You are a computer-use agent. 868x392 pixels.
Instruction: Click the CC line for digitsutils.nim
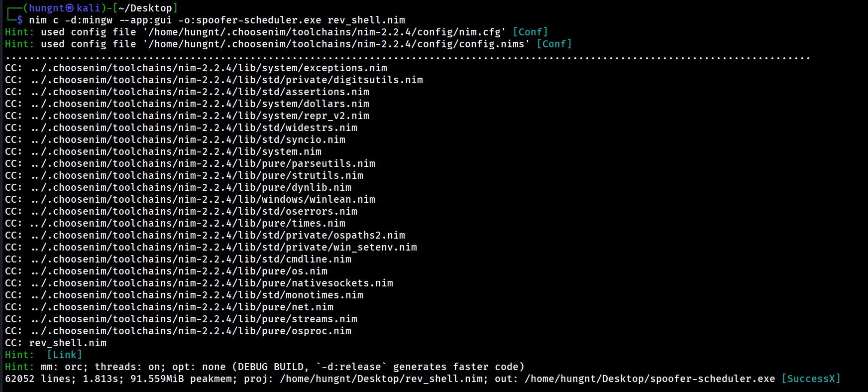point(226,80)
